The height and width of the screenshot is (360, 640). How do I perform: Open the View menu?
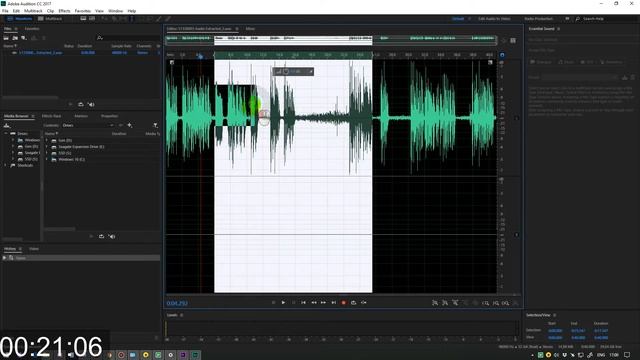click(x=99, y=11)
